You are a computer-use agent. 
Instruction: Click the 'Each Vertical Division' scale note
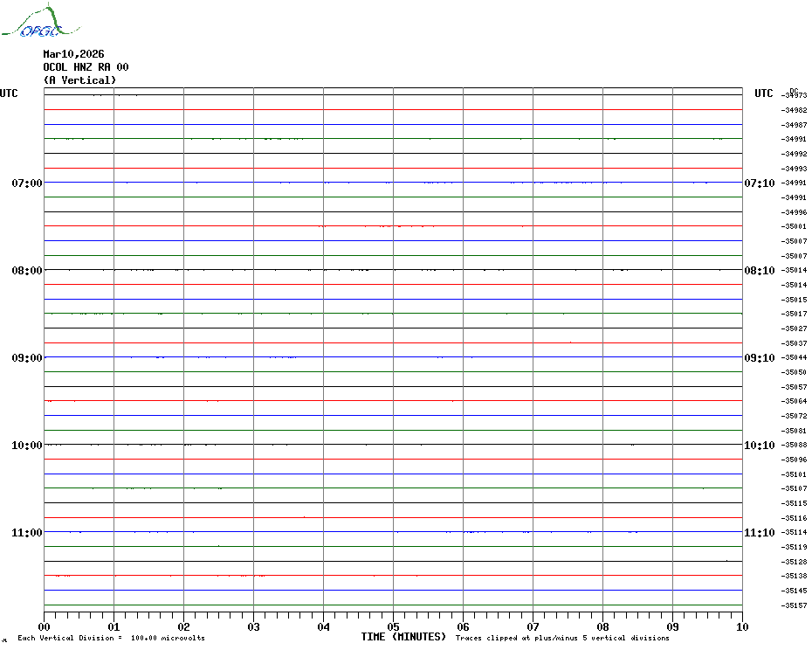click(x=111, y=639)
